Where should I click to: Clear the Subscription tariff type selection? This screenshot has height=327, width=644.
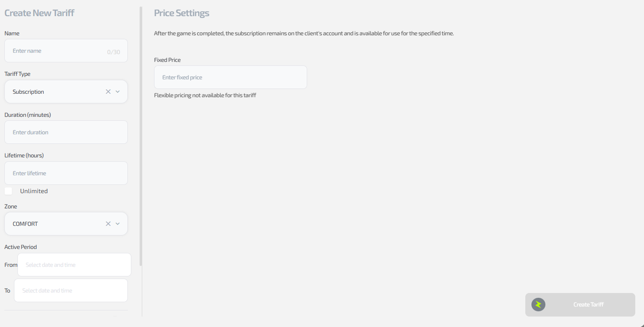(x=108, y=92)
